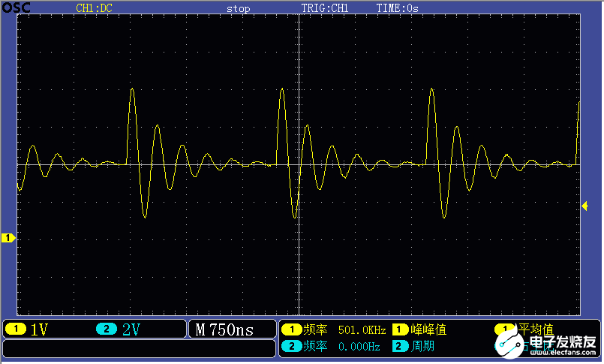Click the 2V channel 2 scale value
The height and width of the screenshot is (364, 604).
[131, 329]
